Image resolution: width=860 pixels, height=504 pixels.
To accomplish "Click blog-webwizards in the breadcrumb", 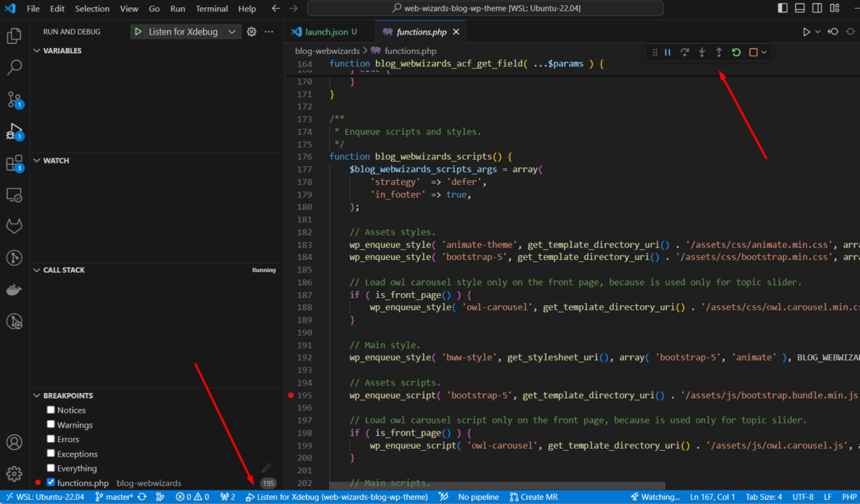I will (x=327, y=51).
